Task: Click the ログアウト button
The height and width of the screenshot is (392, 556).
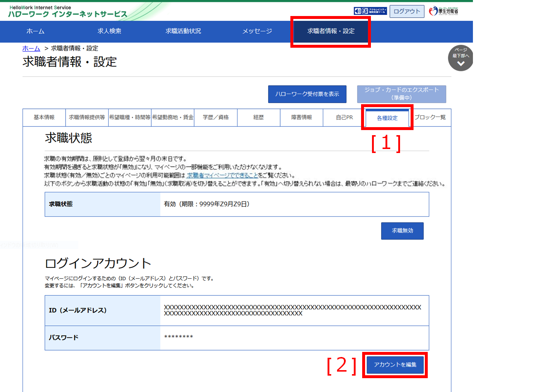Action: coord(407,11)
